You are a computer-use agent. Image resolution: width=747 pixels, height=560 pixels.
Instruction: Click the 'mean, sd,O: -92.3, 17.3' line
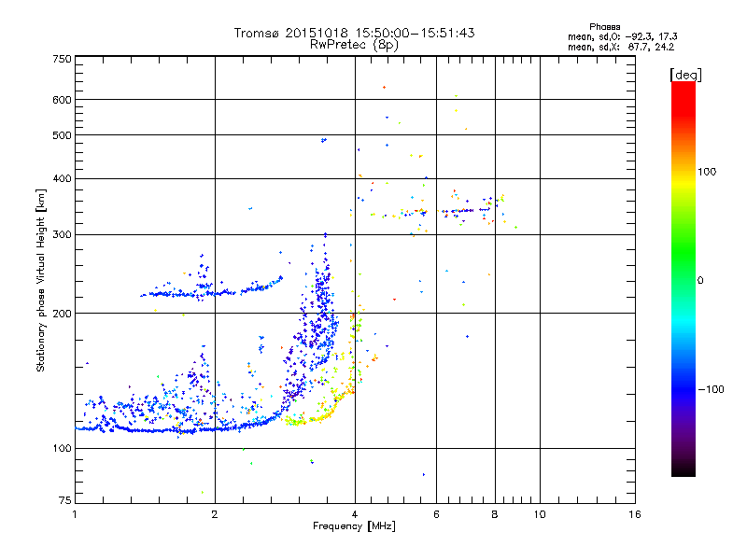click(x=622, y=36)
